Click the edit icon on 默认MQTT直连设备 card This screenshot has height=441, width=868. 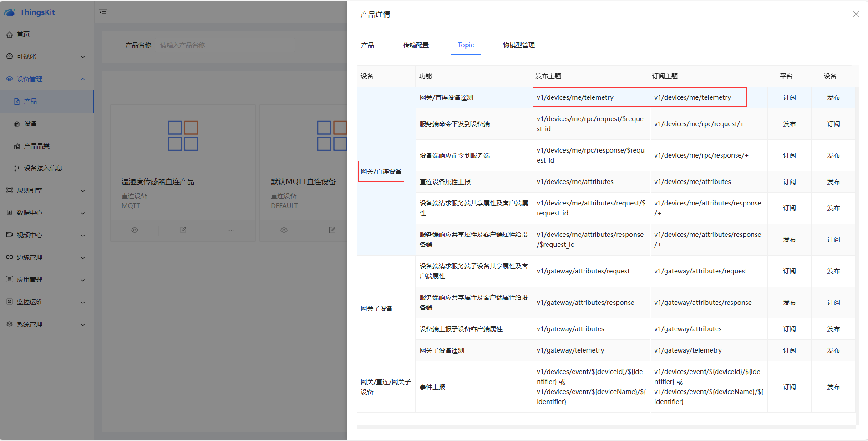click(x=332, y=230)
